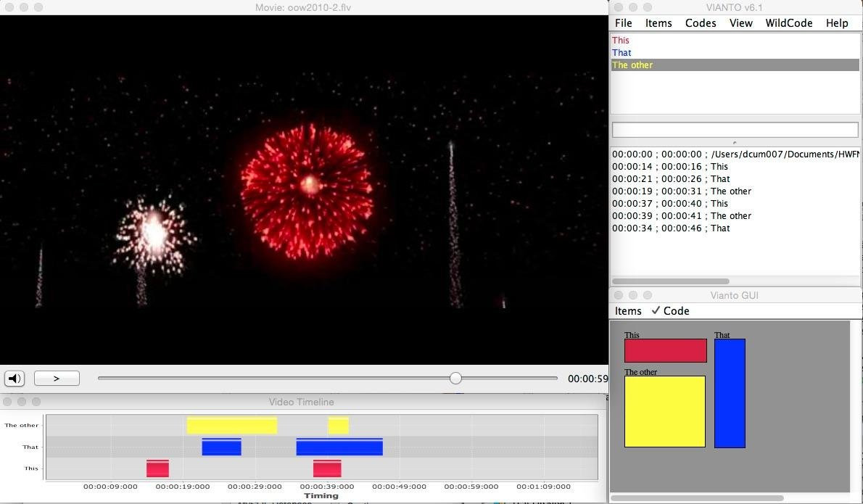The image size is (863, 504).
Task: Open the File menu
Action: click(x=623, y=23)
